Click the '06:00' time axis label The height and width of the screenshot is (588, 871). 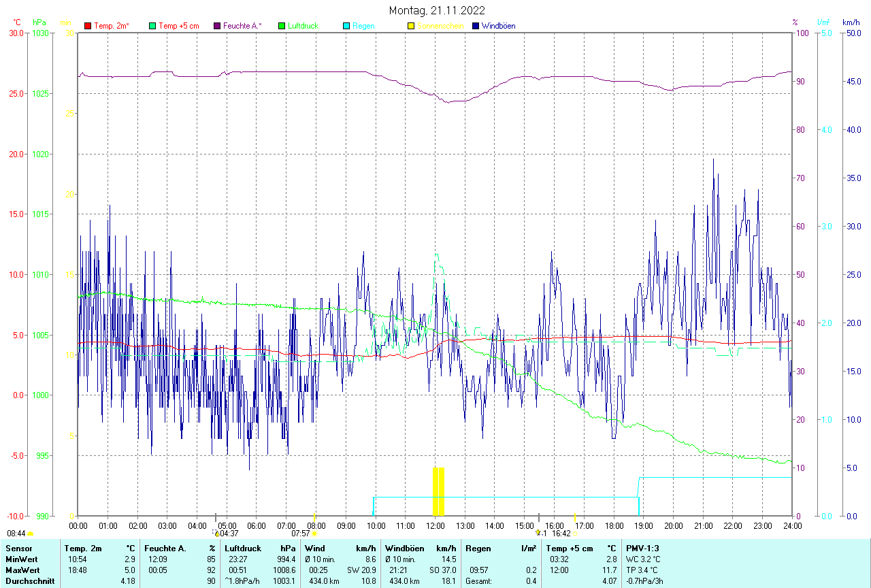(x=257, y=525)
